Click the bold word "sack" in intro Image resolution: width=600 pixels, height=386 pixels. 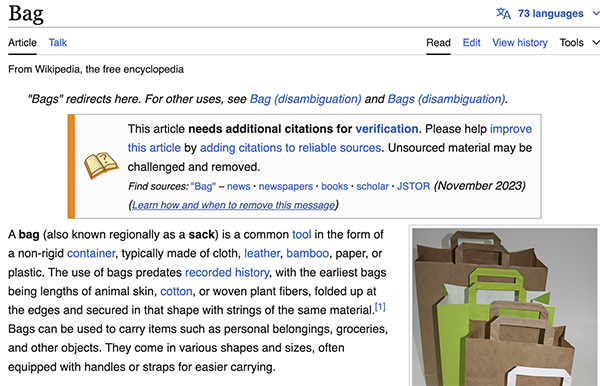pyautogui.click(x=201, y=235)
